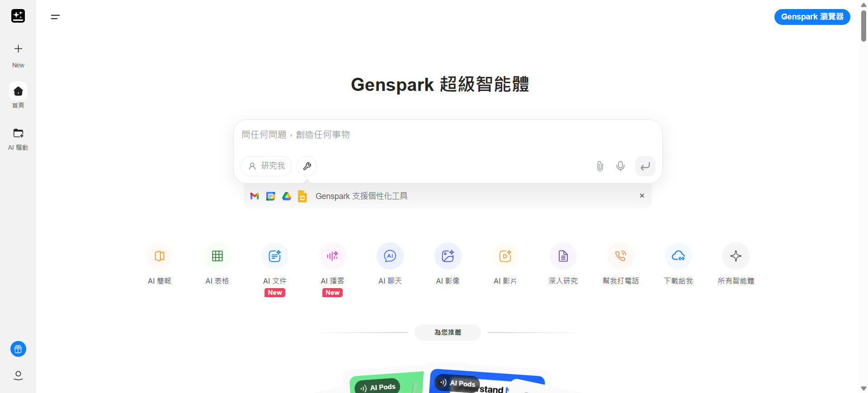The image size is (868, 393).
Task: Click the Genspark logo icon
Action: [x=18, y=16]
